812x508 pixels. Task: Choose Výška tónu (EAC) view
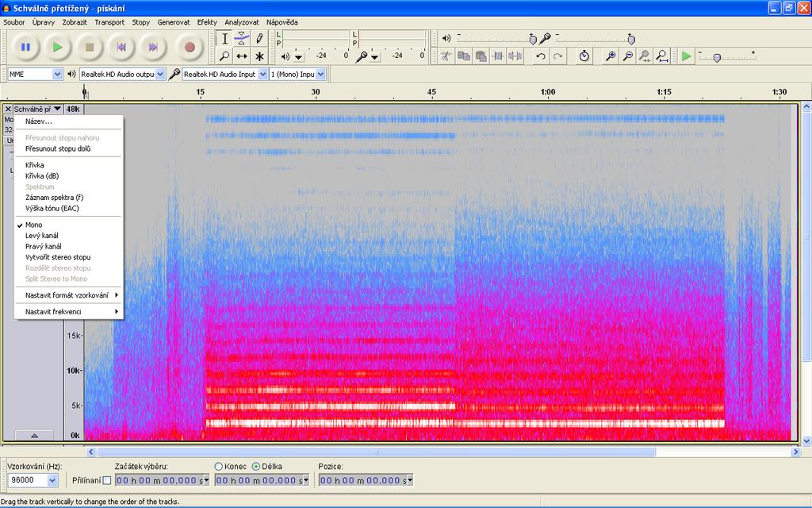(x=69, y=209)
